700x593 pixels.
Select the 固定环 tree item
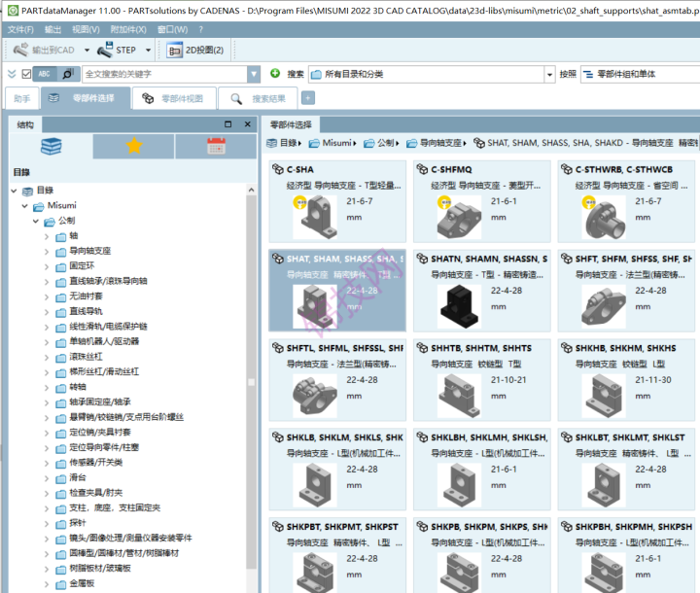(x=82, y=266)
